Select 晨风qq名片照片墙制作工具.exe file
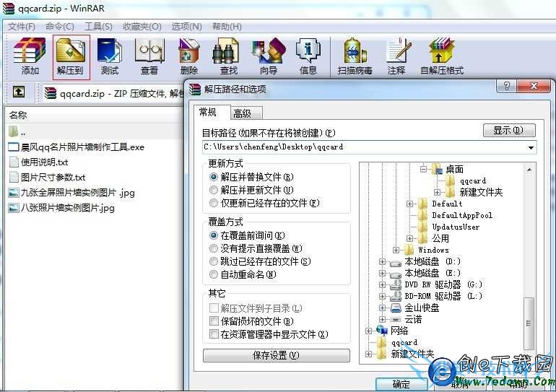The height and width of the screenshot is (392, 556). tap(77, 147)
